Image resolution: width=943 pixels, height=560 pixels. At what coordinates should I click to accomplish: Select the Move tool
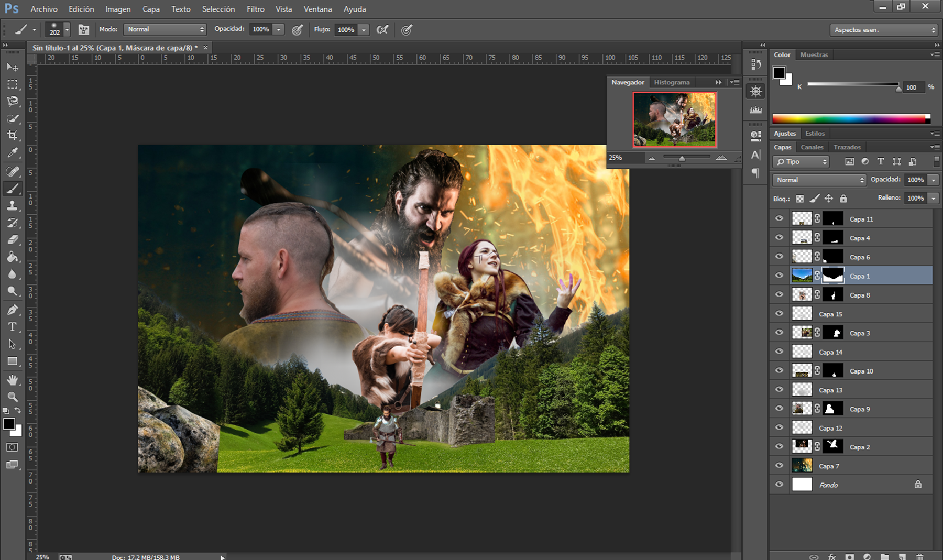(x=13, y=67)
